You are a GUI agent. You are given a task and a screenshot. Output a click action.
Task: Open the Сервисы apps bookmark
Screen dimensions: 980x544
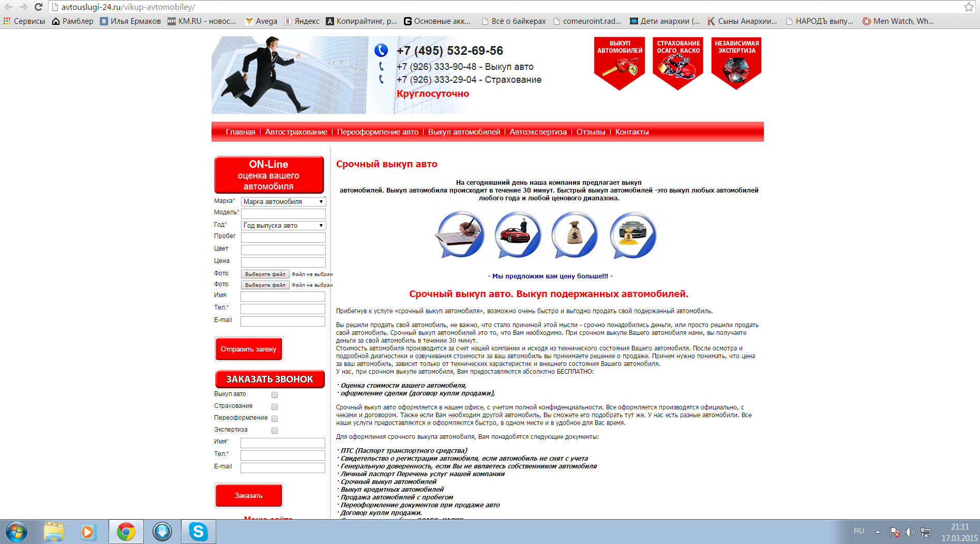tap(24, 21)
